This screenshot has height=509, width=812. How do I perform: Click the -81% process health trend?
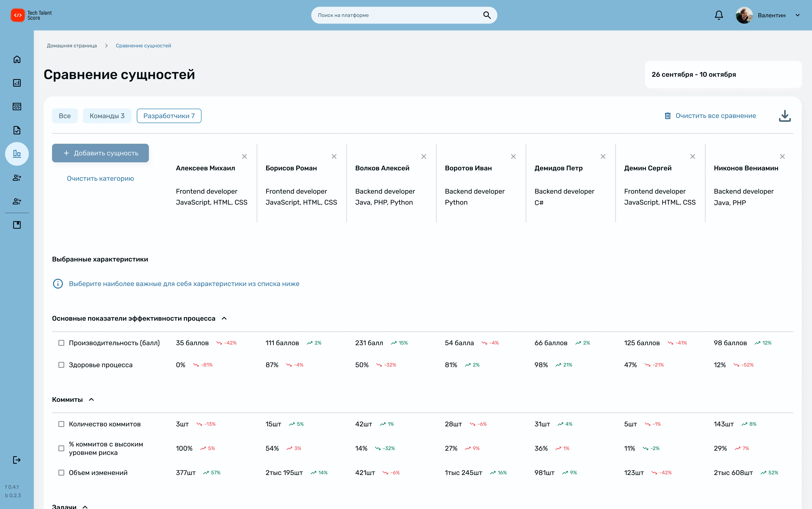pyautogui.click(x=203, y=365)
